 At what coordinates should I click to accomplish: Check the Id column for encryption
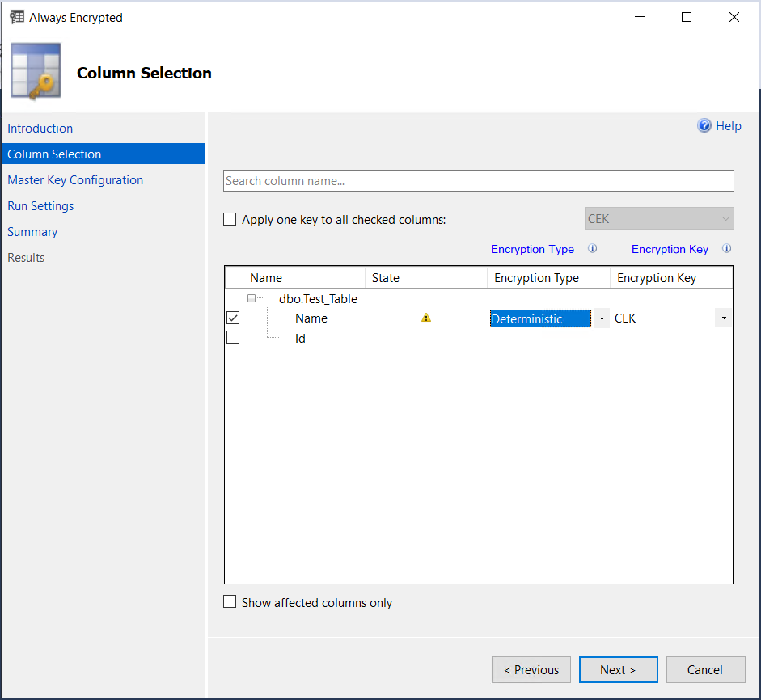click(232, 337)
